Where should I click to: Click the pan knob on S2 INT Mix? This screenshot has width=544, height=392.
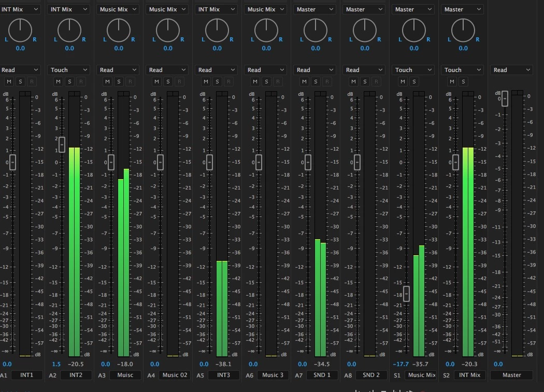(x=463, y=30)
